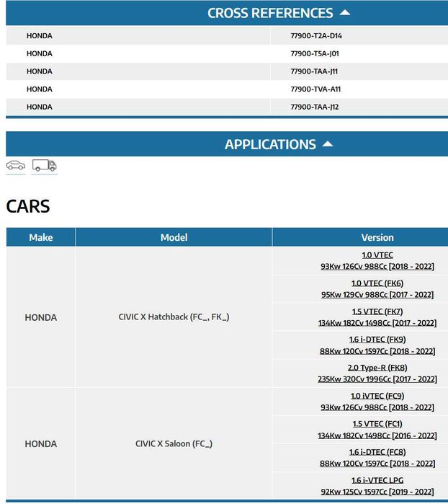Click the CROSS REFERENCES header title
This screenshot has width=448, height=504.
click(x=270, y=13)
